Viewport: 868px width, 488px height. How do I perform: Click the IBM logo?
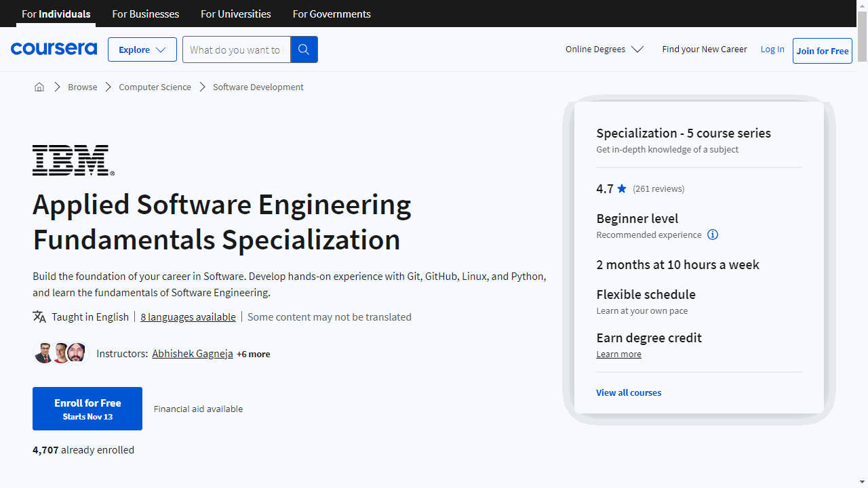pos(73,161)
